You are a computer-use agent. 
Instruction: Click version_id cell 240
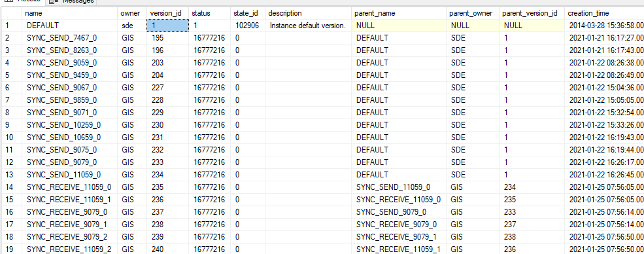[x=167, y=249]
